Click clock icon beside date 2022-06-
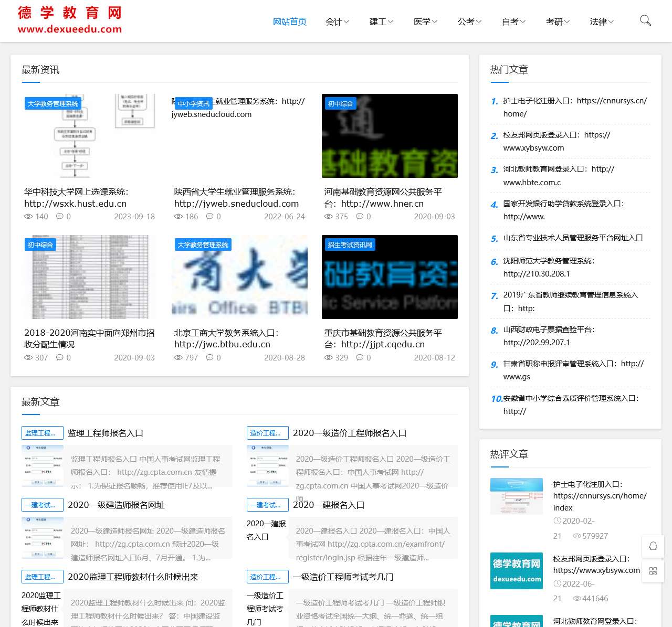The image size is (672, 627). click(x=557, y=583)
